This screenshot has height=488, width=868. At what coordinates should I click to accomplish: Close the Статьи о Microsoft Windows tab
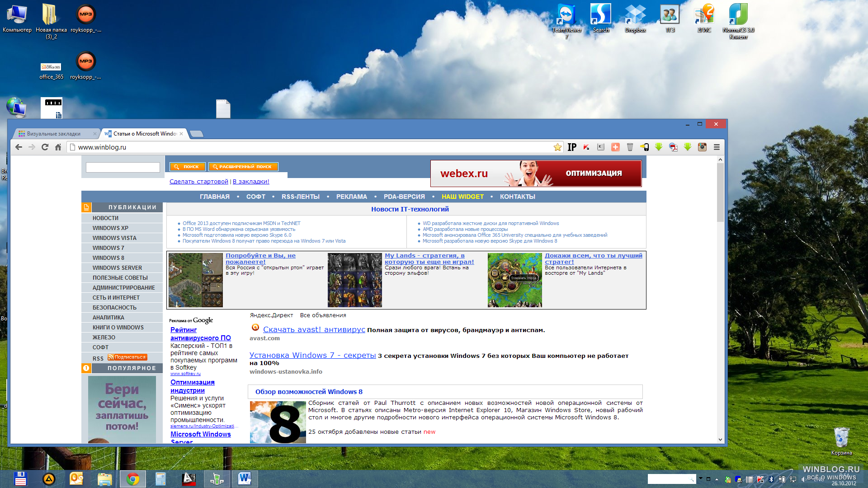pos(181,134)
